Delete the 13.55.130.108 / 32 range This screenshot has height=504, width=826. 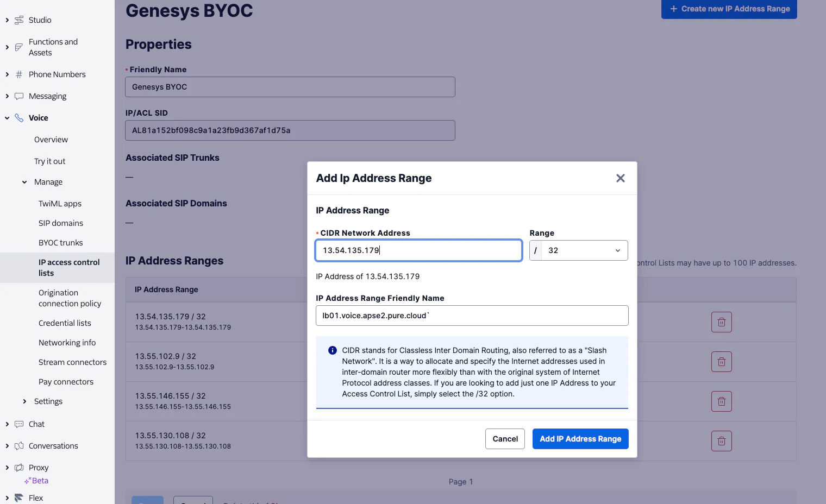tap(722, 441)
